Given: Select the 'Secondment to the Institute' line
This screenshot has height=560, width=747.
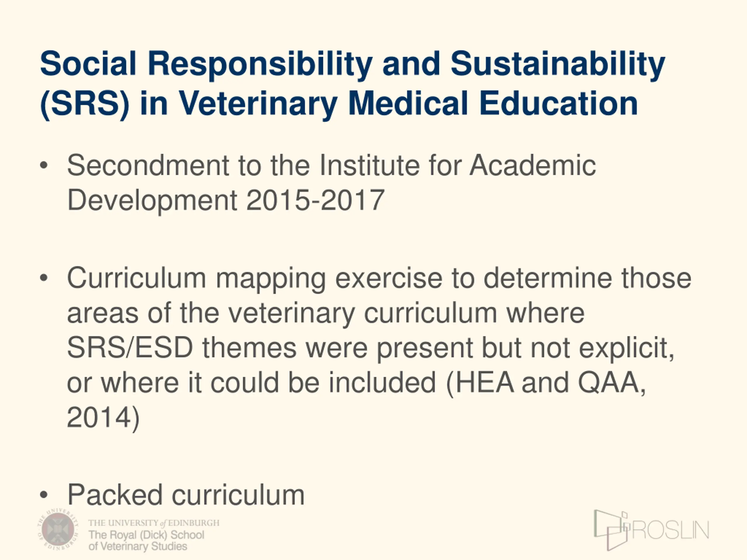Looking at the screenshot, I should tap(331, 165).
